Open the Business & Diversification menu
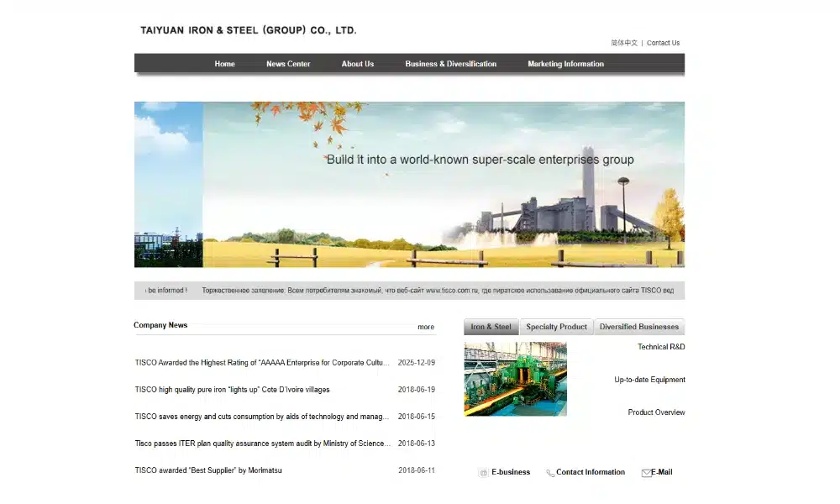 [x=450, y=64]
